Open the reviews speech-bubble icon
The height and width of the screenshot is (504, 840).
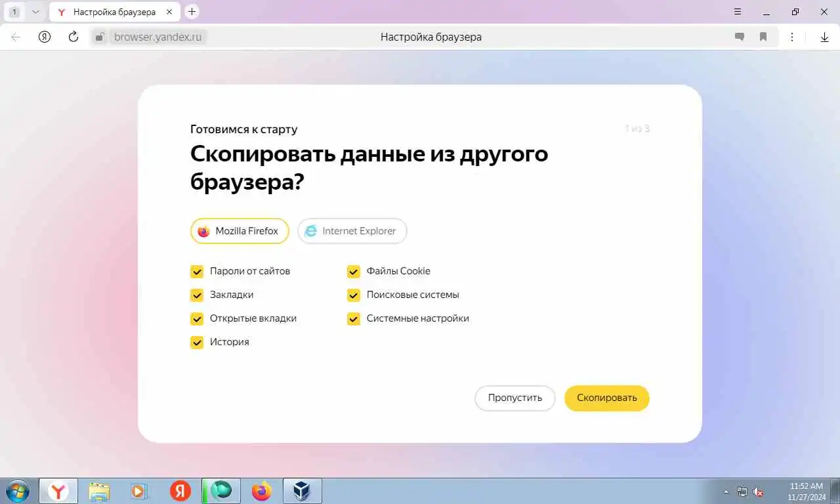(740, 37)
